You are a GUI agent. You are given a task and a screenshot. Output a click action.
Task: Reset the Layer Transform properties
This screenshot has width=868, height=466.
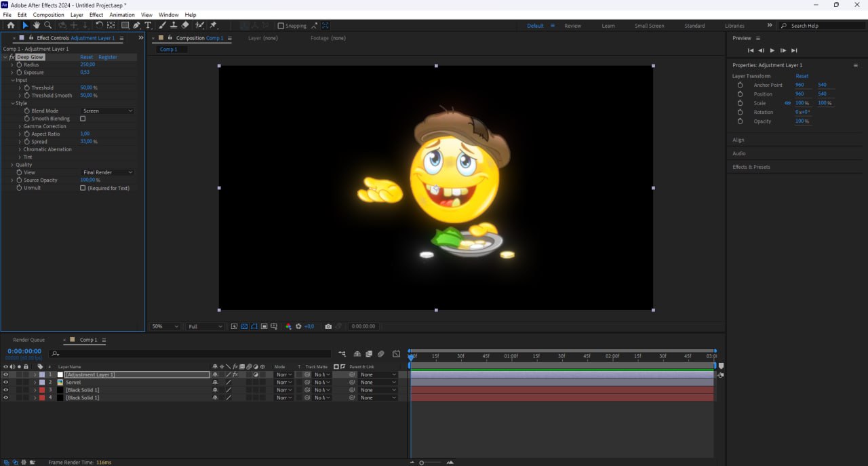click(802, 76)
